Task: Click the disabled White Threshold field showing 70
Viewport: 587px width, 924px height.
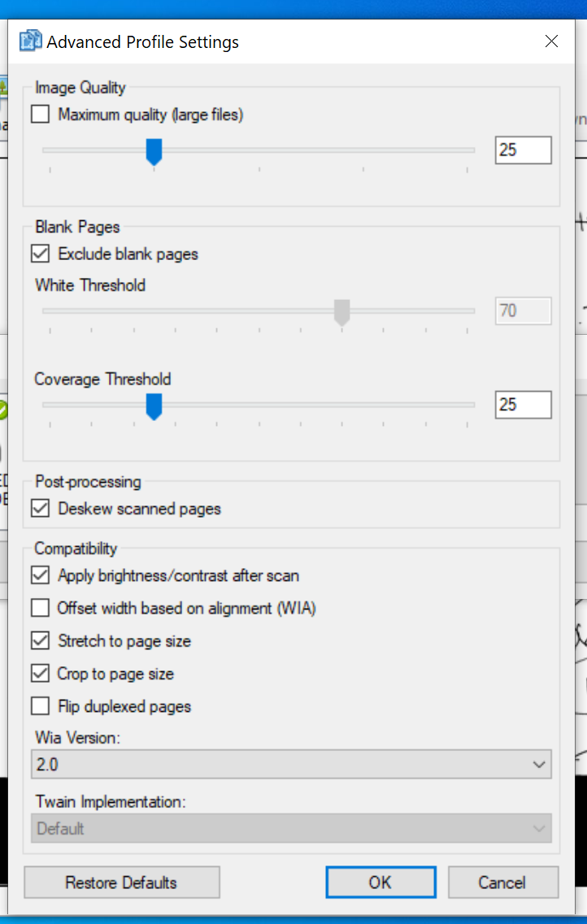Action: coord(523,310)
